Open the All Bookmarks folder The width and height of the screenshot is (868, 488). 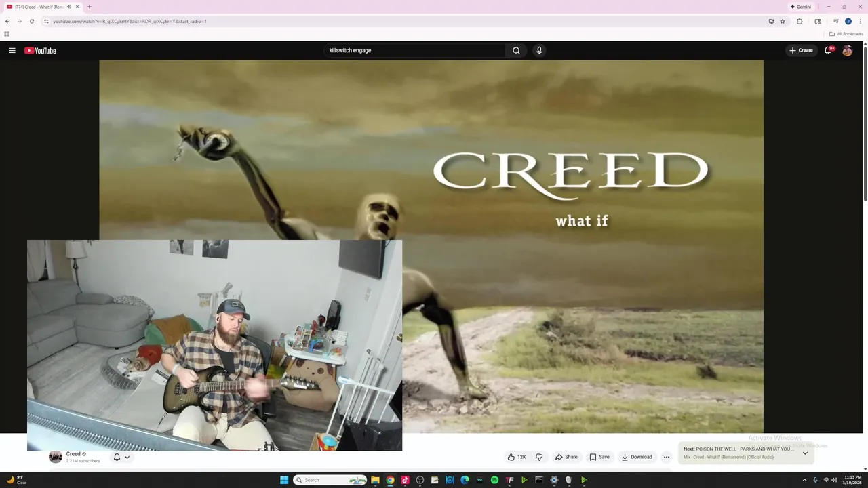click(x=846, y=34)
